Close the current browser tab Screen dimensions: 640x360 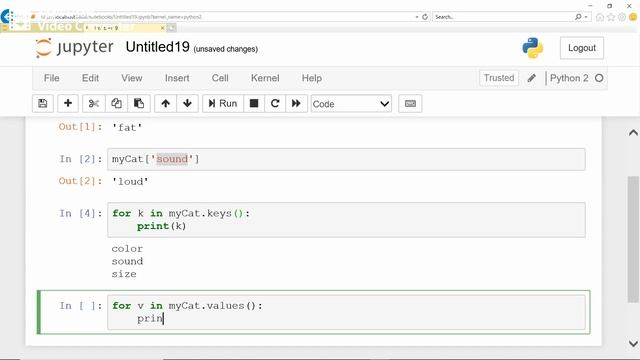pos(162,28)
